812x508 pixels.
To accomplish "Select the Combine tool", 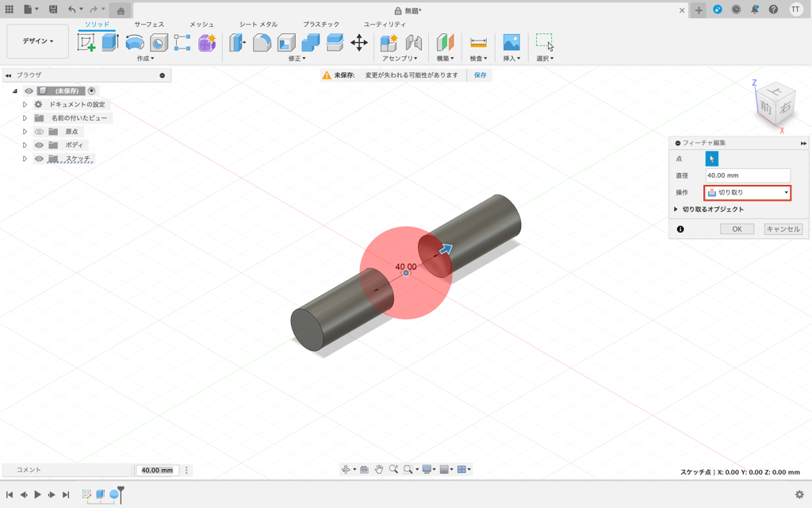I will click(x=311, y=43).
